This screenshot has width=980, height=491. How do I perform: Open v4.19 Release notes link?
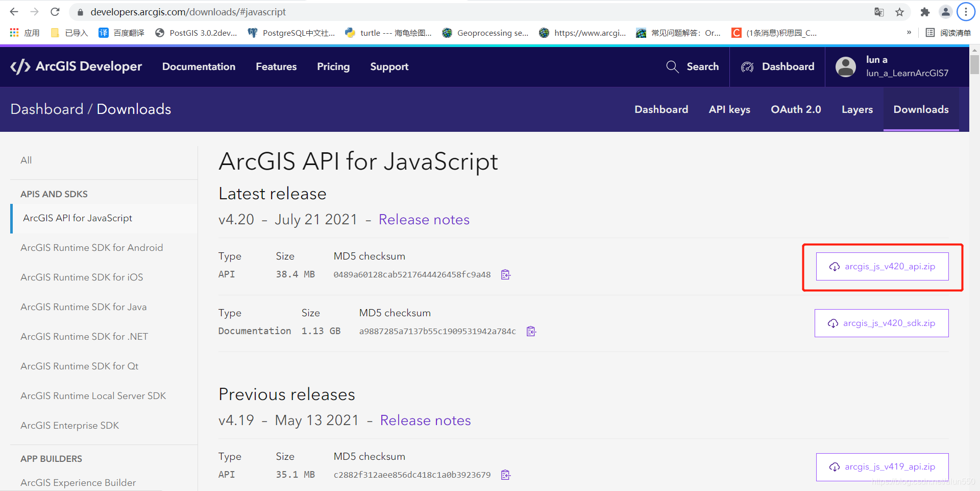tap(425, 420)
